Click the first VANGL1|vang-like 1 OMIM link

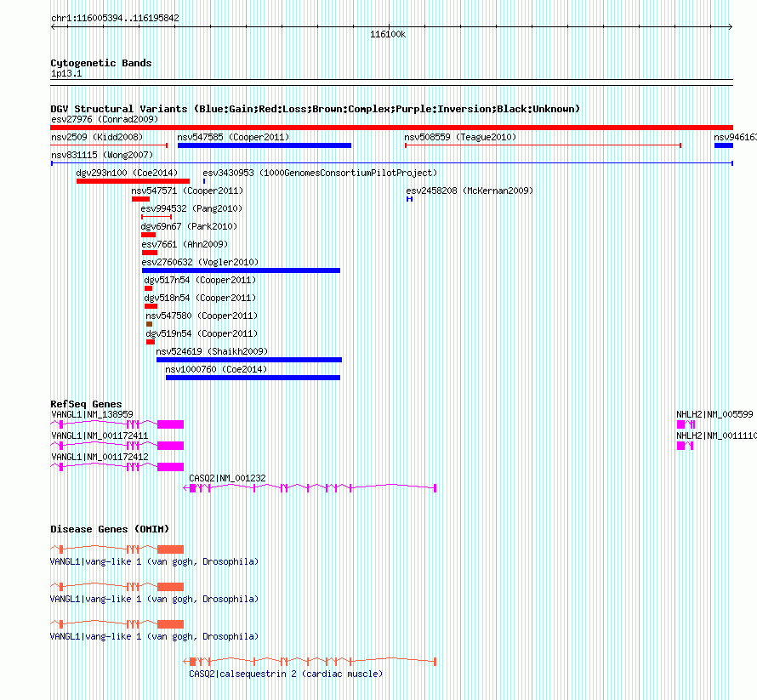(x=155, y=562)
